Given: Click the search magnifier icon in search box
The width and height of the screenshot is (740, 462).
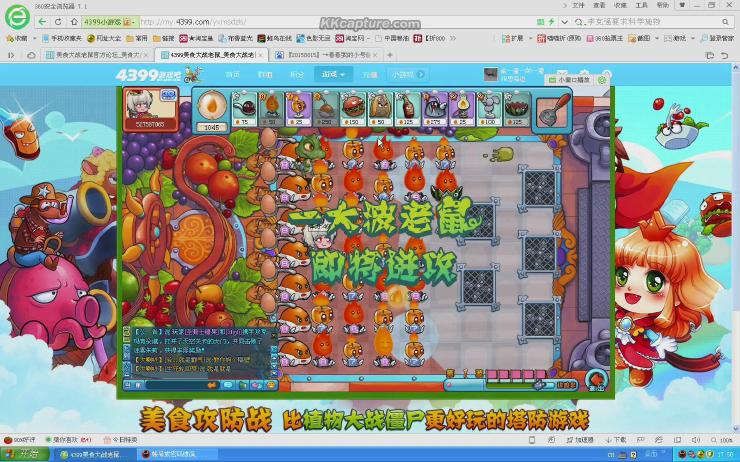Looking at the screenshot, I should [725, 22].
